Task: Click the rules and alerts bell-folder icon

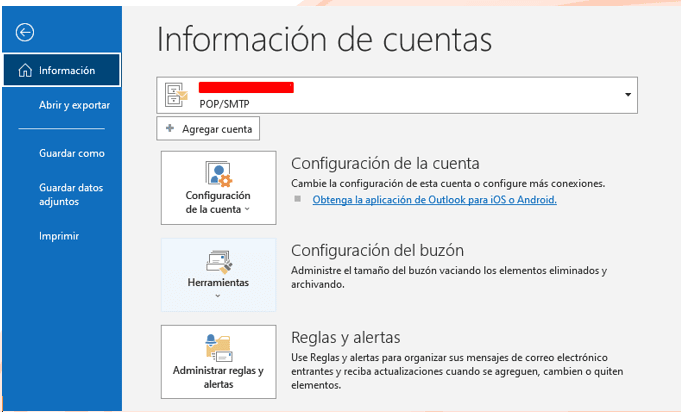Action: [218, 348]
